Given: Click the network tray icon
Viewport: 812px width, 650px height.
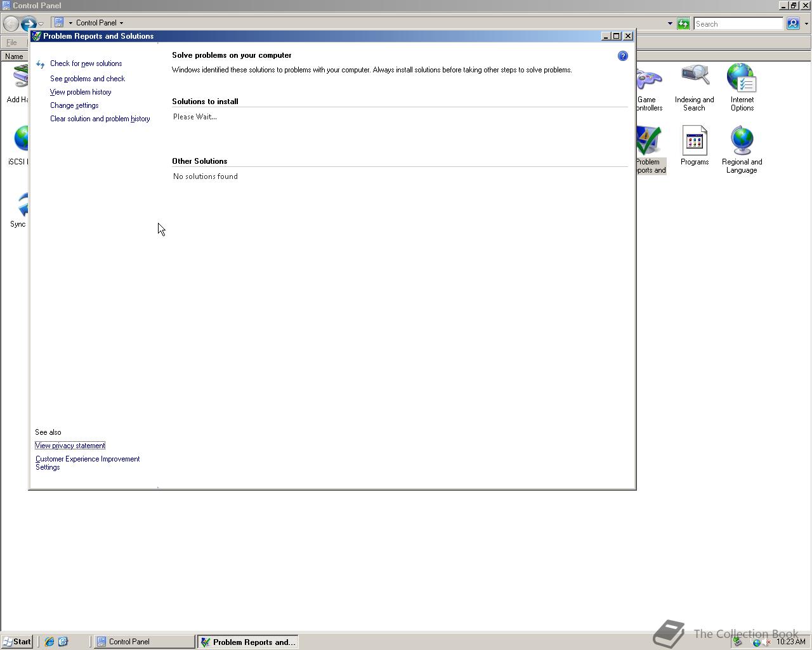Looking at the screenshot, I should [x=756, y=642].
